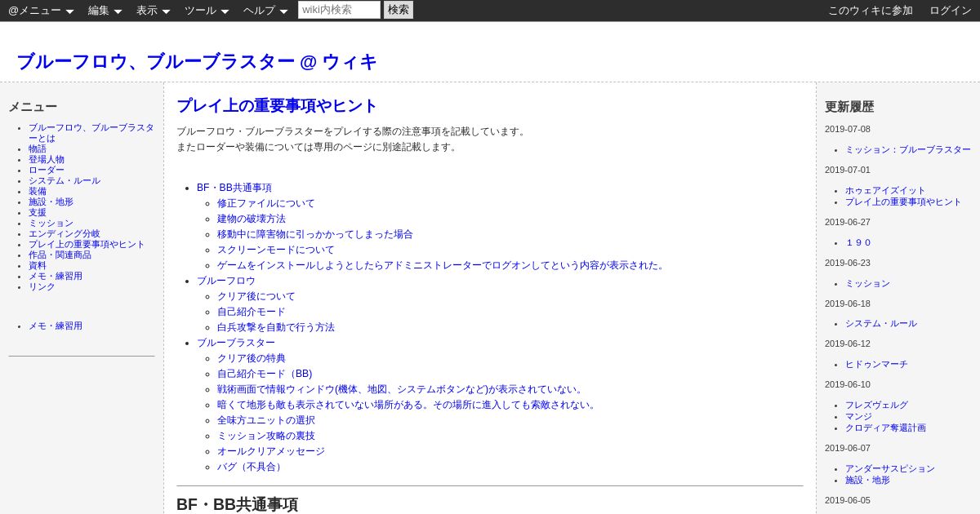The height and width of the screenshot is (514, 980).
Task: Jump to ブルーブラスター contents entry
Action: [x=236, y=343]
